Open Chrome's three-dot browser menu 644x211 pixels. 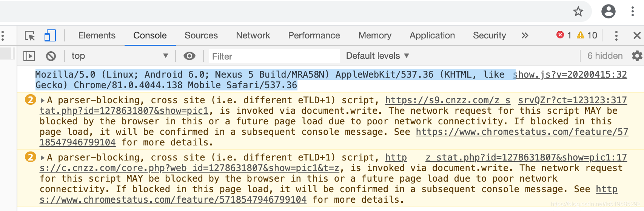(x=632, y=11)
